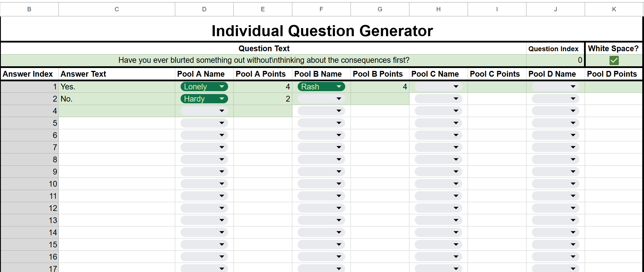Open Pool A Name dropdown for answer index 4
Screen dimensions: 644x272
[222, 111]
